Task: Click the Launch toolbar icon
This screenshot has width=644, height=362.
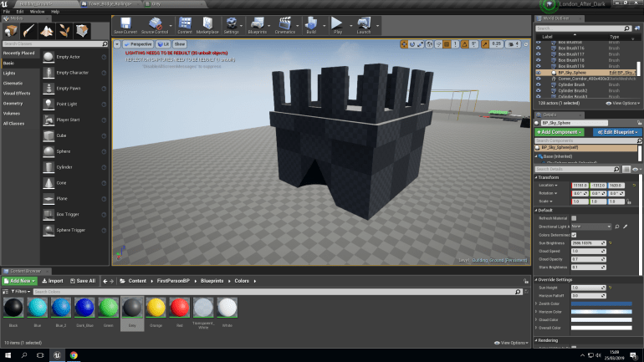Action: click(364, 23)
